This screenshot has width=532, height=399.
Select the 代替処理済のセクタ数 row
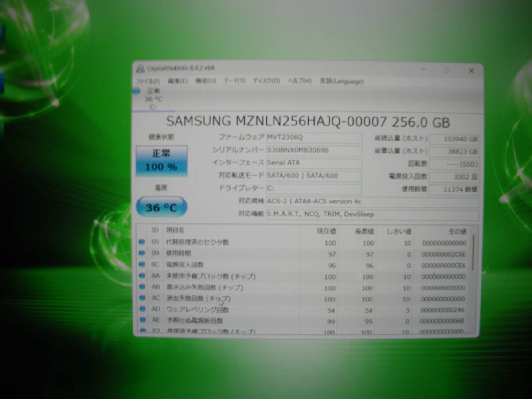click(x=303, y=243)
